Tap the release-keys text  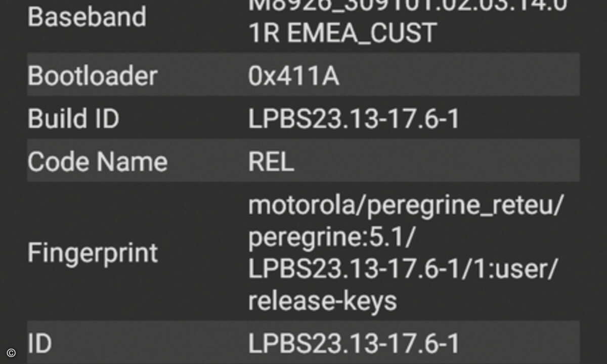pos(322,301)
